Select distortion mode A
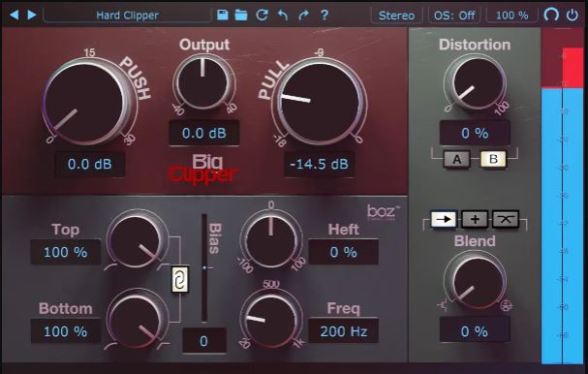The image size is (588, 374). pyautogui.click(x=457, y=160)
